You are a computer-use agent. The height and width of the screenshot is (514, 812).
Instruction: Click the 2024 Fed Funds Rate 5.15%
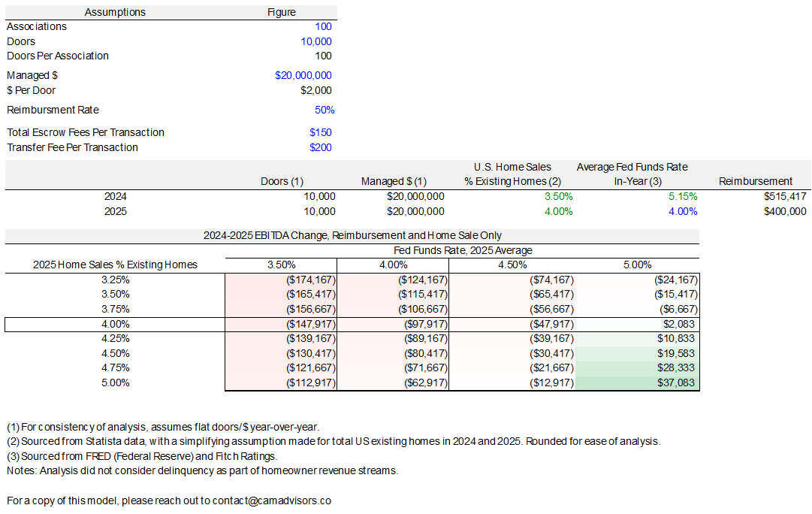click(683, 196)
